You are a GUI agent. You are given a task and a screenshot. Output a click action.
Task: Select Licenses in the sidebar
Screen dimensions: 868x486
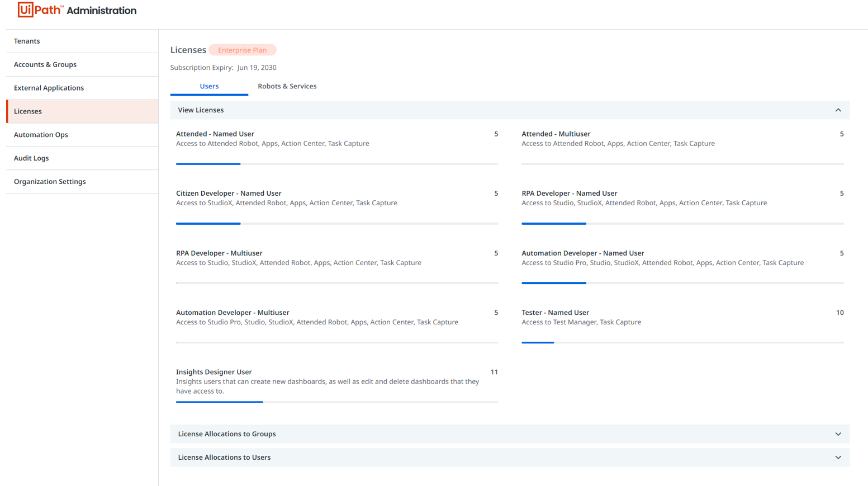pyautogui.click(x=82, y=111)
